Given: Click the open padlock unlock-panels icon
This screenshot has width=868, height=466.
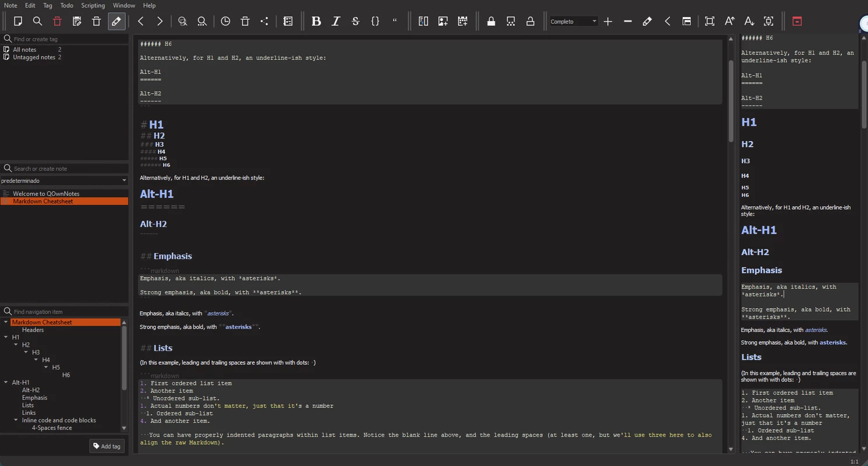Looking at the screenshot, I should [x=530, y=22].
